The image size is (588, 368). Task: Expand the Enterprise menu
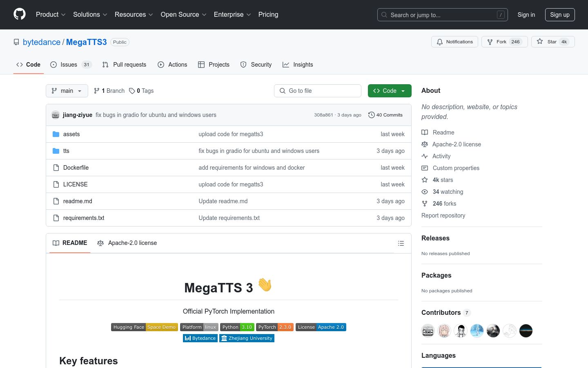point(232,14)
